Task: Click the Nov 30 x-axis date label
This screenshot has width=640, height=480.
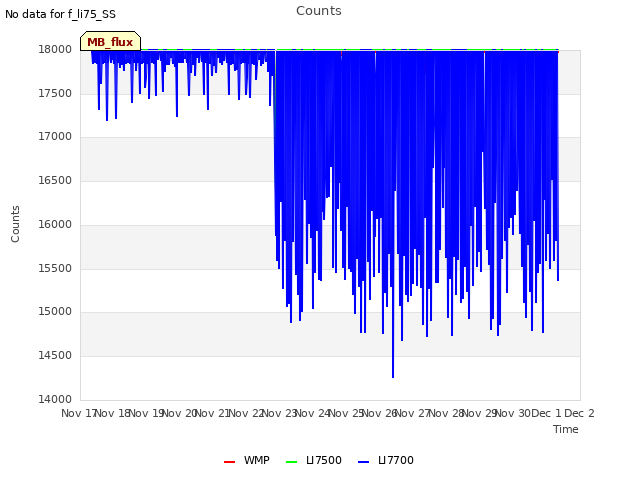Action: pos(513,413)
